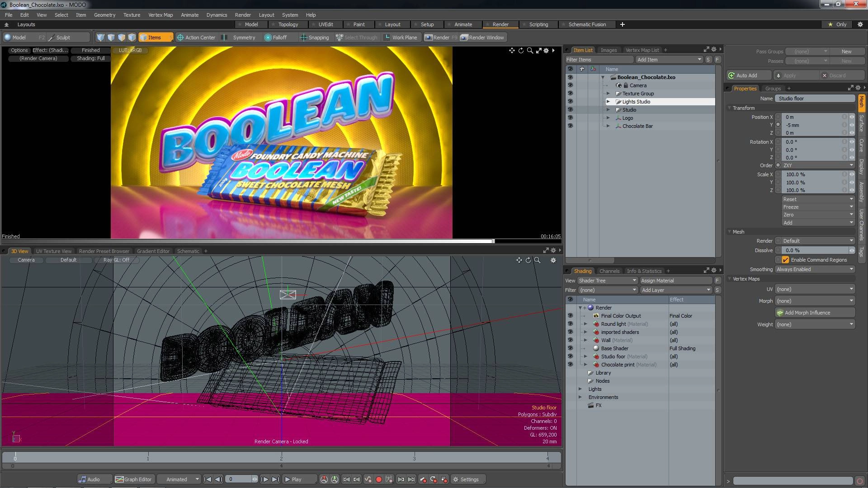Click the Assign Material button
This screenshot has height=488, width=868.
point(676,281)
